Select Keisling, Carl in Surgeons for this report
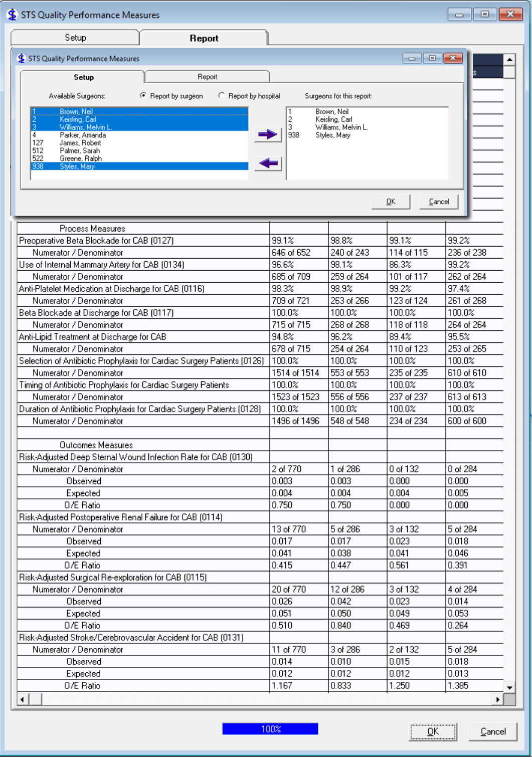The height and width of the screenshot is (757, 532). [367, 119]
